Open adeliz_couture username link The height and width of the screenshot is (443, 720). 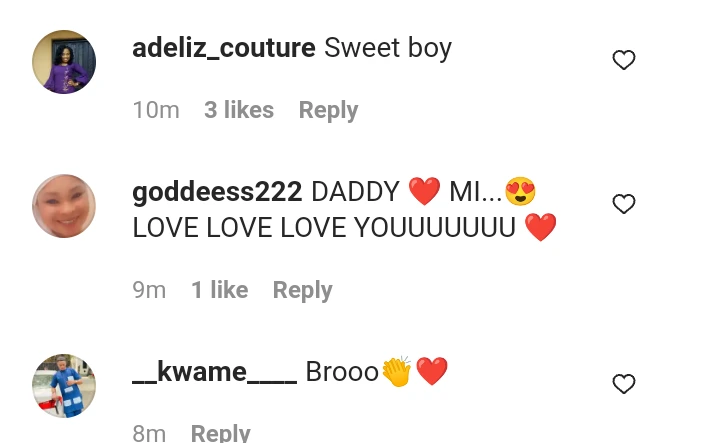pyautogui.click(x=224, y=48)
